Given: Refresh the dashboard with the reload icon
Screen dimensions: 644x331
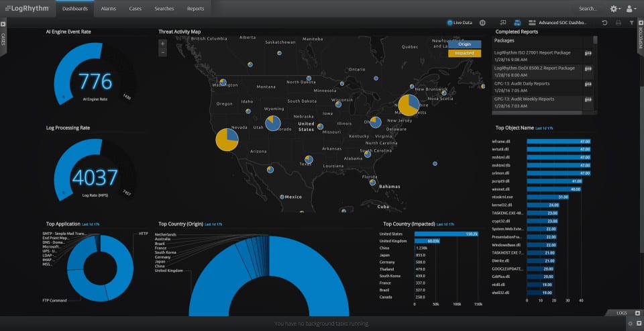Looking at the screenshot, I should point(604,23).
